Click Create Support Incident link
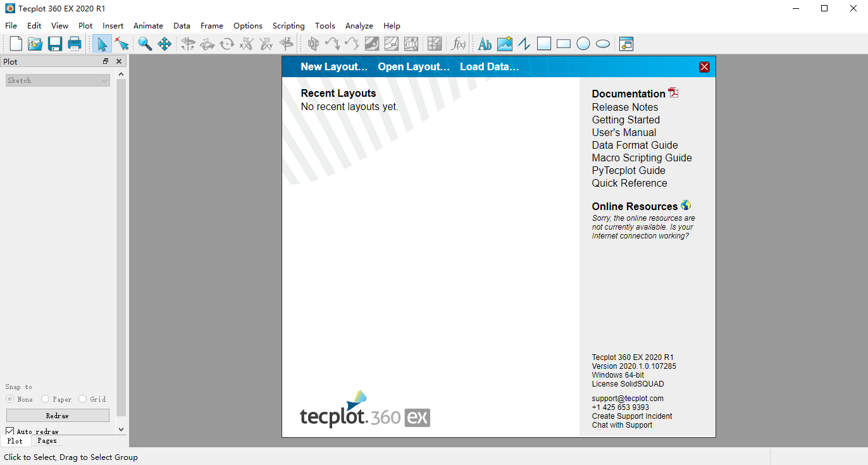The width and height of the screenshot is (868, 465). [632, 416]
